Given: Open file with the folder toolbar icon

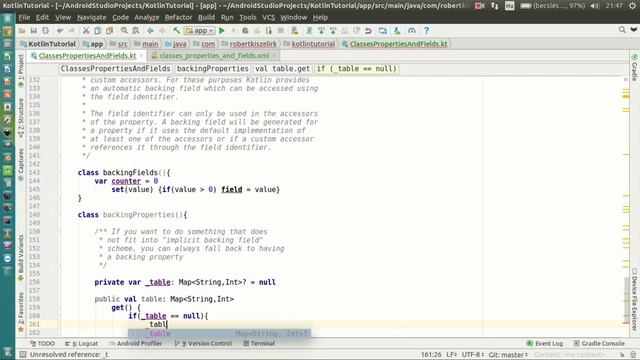Looking at the screenshot, I should 22,31.
